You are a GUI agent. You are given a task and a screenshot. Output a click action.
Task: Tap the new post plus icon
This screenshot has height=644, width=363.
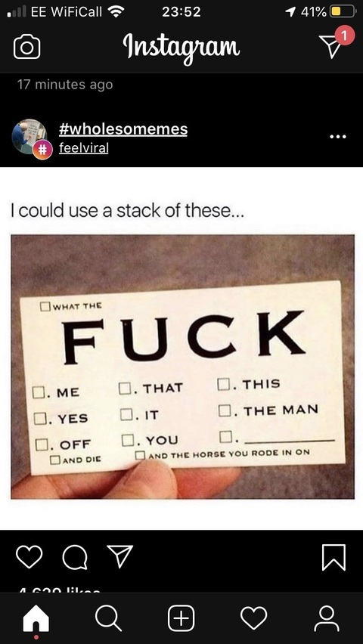181,618
